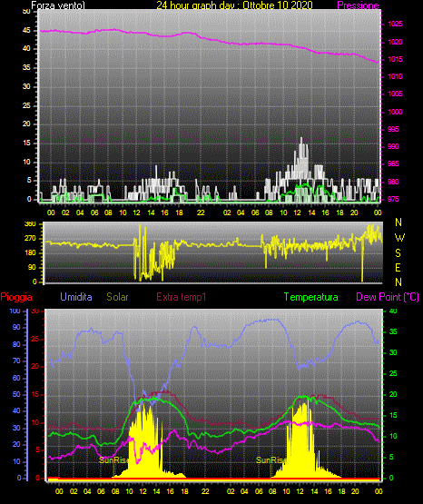
Task: Click the magenta 'Pressione' label
Action: [358, 5]
